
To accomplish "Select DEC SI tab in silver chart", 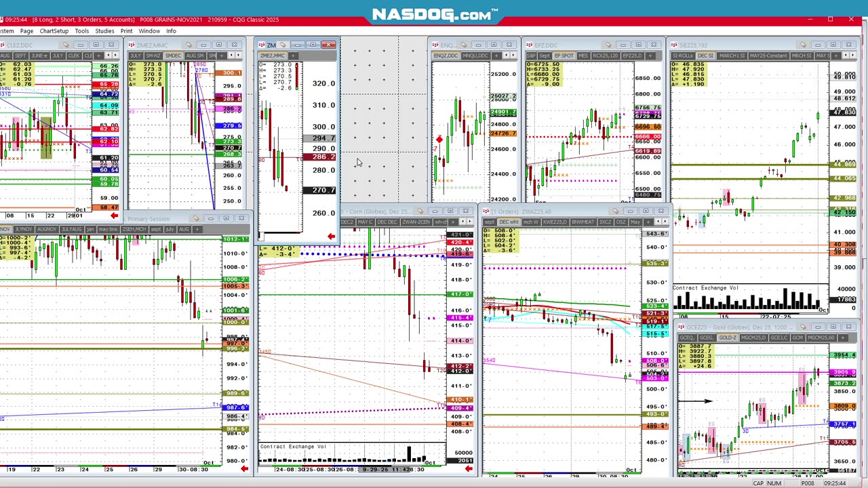I will pyautogui.click(x=706, y=56).
